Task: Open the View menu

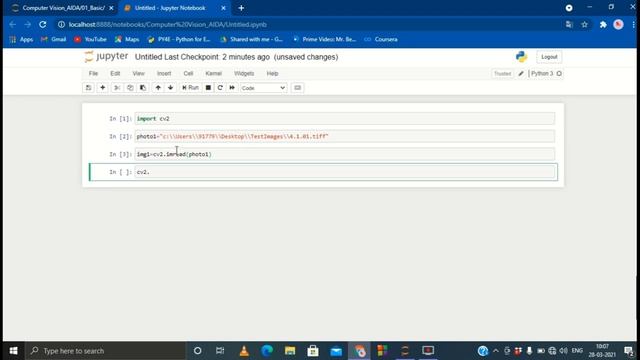Action: (x=138, y=73)
